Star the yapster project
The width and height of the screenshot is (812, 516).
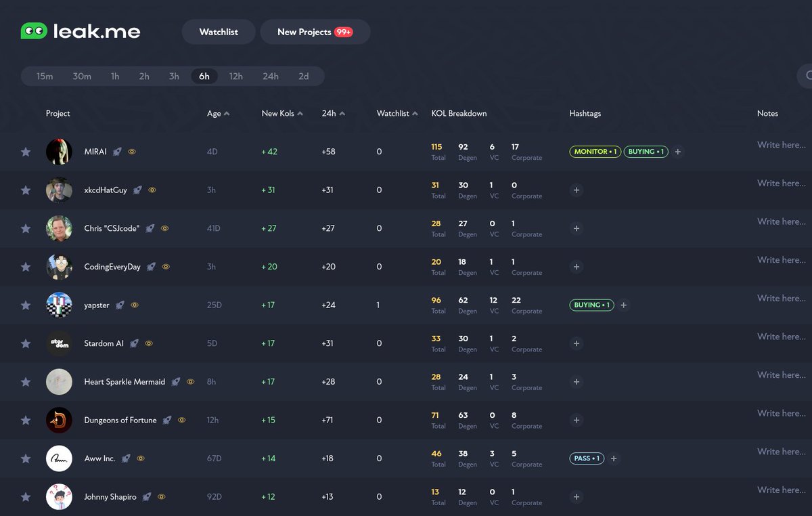(26, 305)
